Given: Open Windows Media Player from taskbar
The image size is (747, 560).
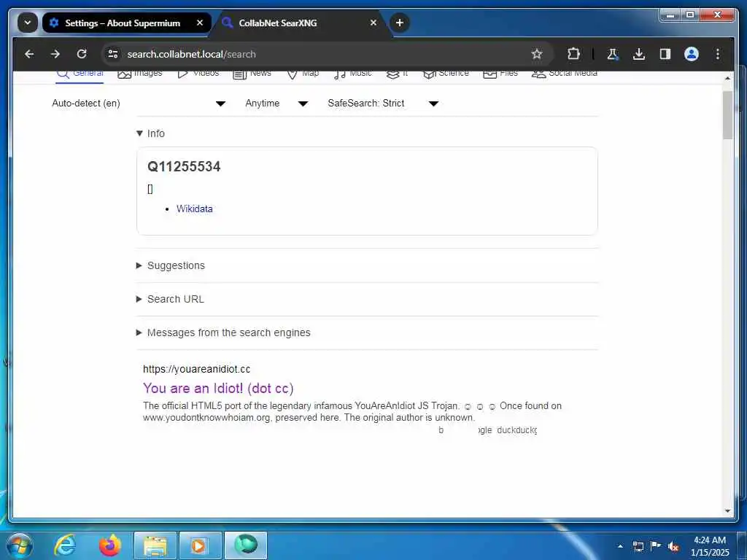Looking at the screenshot, I should (x=200, y=545).
